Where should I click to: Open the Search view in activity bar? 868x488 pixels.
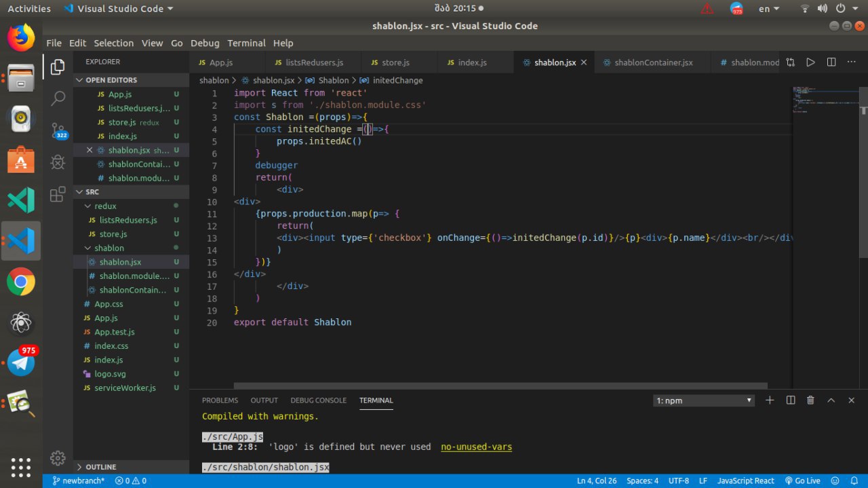58,98
